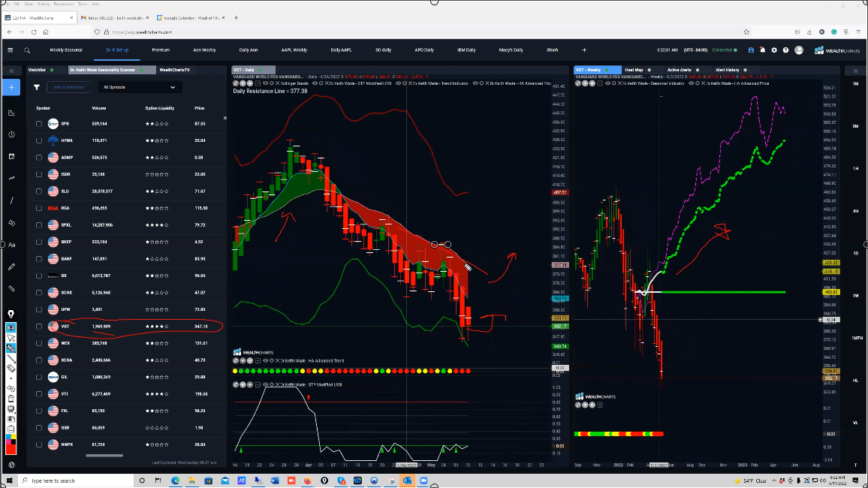The height and width of the screenshot is (488, 868).
Task: Open the user profile avatar
Action: tap(799, 50)
